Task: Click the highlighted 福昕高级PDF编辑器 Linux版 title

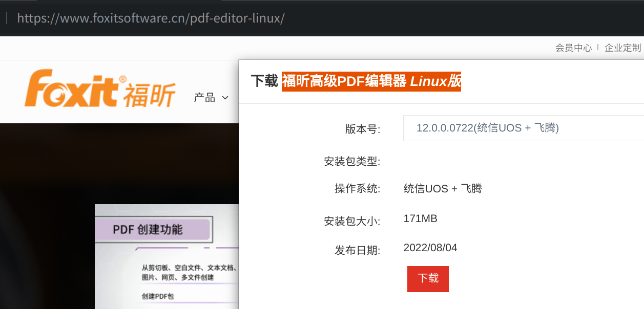Action: 371,81
